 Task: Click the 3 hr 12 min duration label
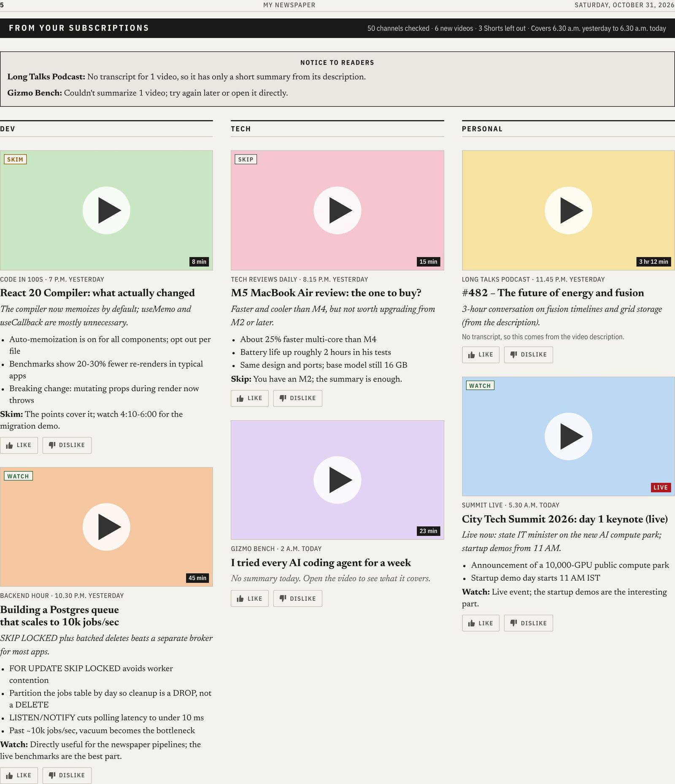click(653, 262)
